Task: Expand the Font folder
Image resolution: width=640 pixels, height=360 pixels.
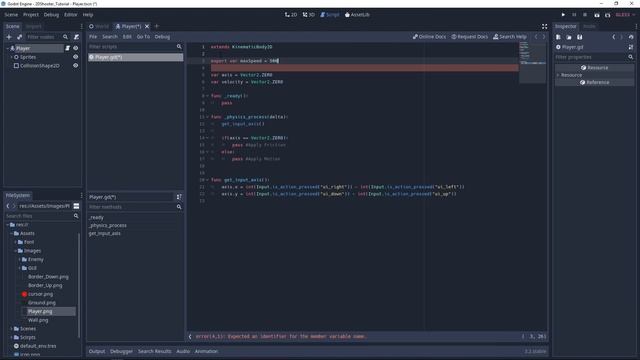Action: [x=16, y=242]
